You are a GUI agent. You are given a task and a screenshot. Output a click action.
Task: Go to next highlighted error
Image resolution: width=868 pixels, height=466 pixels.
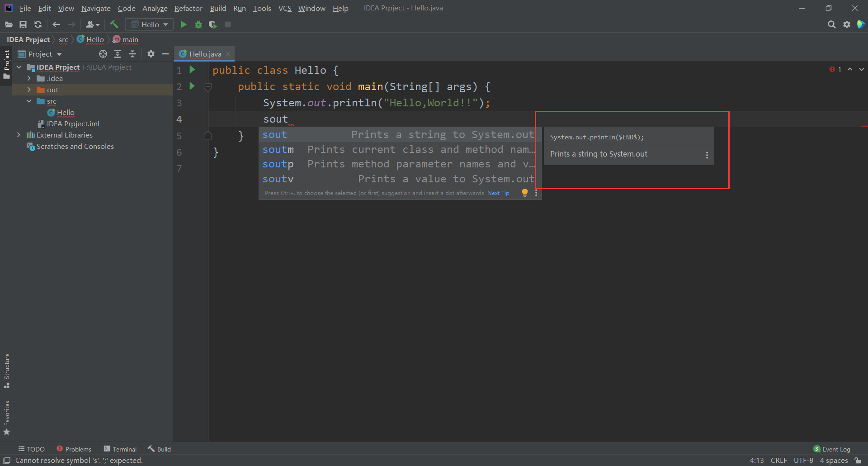pos(862,69)
